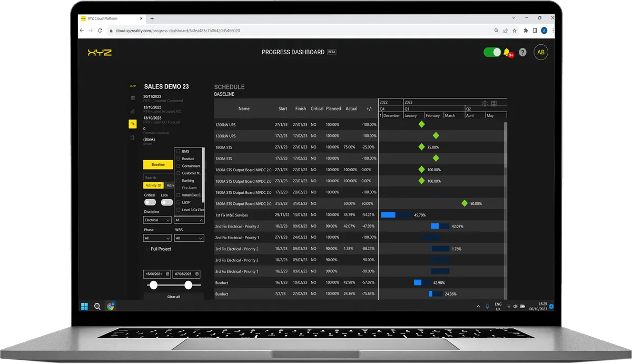This screenshot has width=632, height=364.
Task: Sort by the Finish column header
Action: pos(301,109)
